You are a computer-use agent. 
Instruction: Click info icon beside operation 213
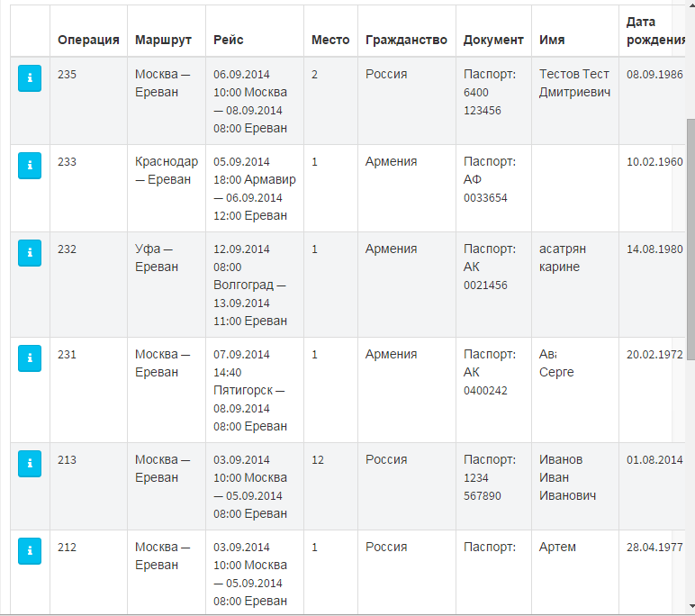click(30, 464)
